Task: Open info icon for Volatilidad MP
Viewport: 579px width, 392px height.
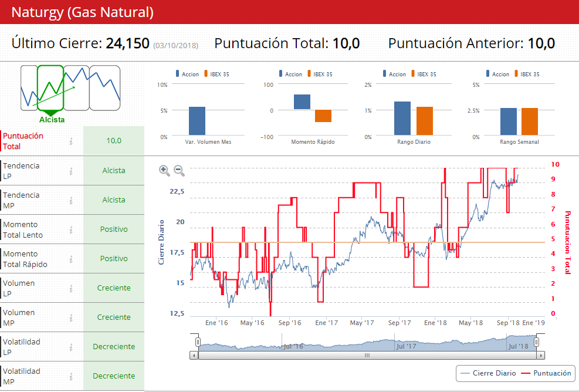Action: point(71,377)
